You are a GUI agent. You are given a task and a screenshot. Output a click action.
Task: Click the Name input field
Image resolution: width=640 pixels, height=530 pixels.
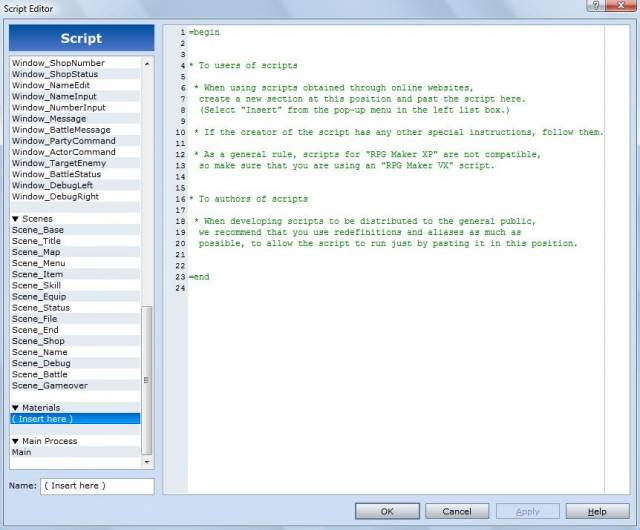click(97, 486)
